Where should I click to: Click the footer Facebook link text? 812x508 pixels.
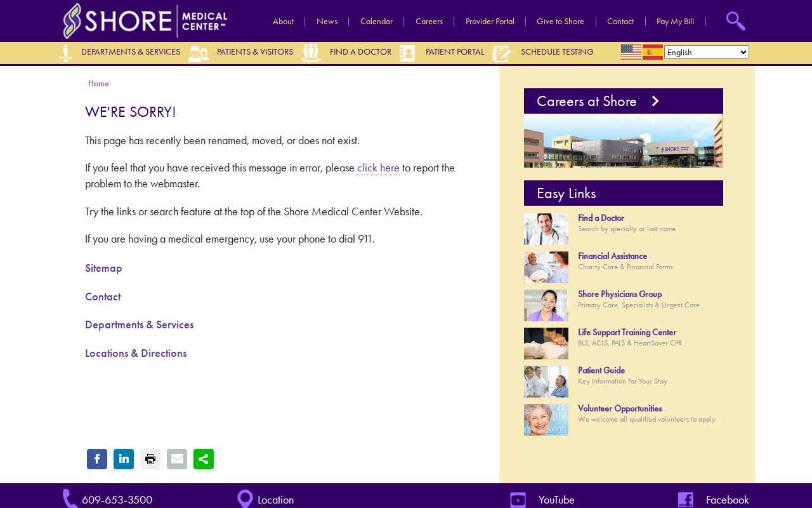point(727,500)
